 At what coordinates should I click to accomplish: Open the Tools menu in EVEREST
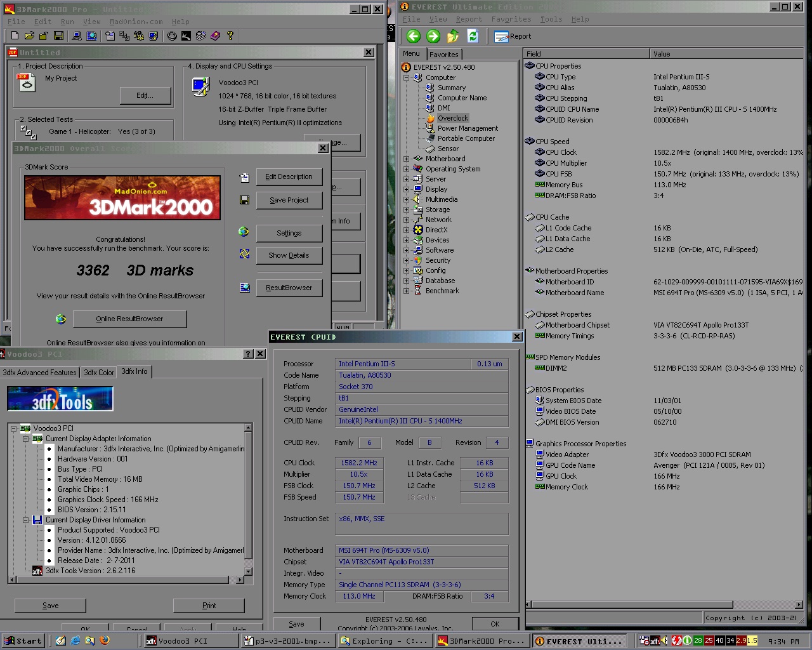(551, 19)
